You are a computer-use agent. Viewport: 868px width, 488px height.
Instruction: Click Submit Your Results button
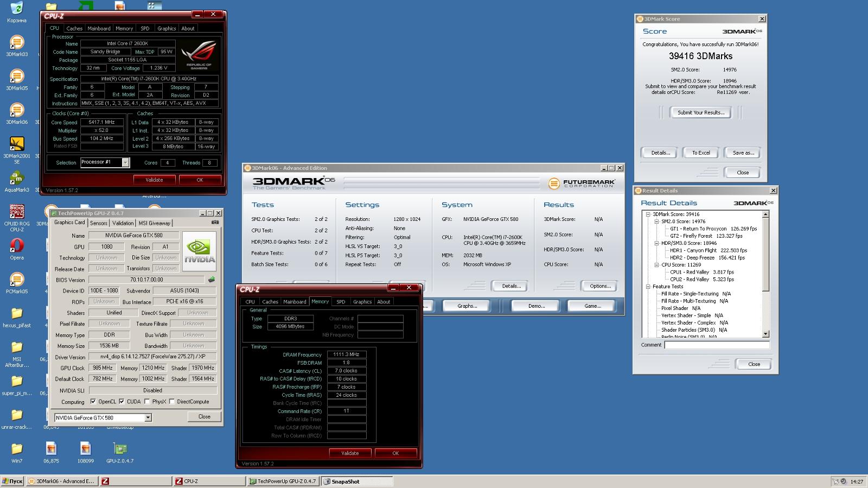[700, 112]
